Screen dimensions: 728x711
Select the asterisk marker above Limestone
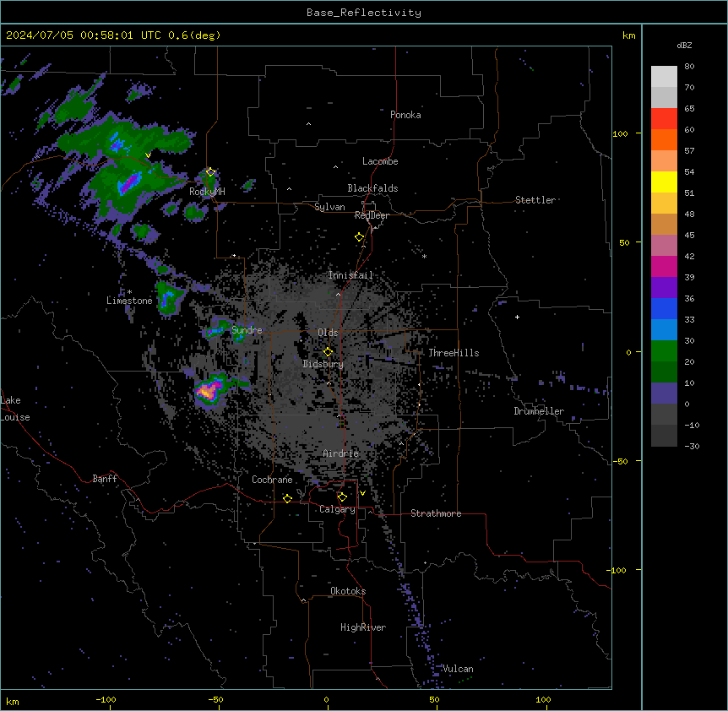tap(129, 291)
